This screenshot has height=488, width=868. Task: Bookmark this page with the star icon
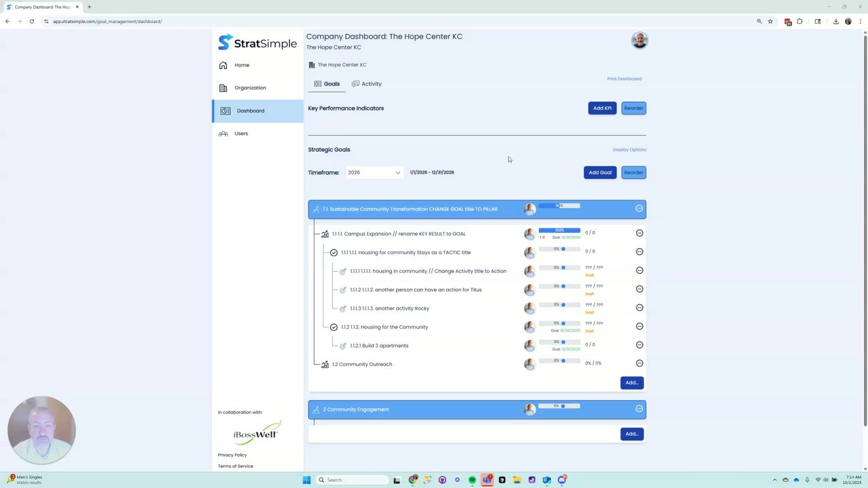[x=770, y=22]
